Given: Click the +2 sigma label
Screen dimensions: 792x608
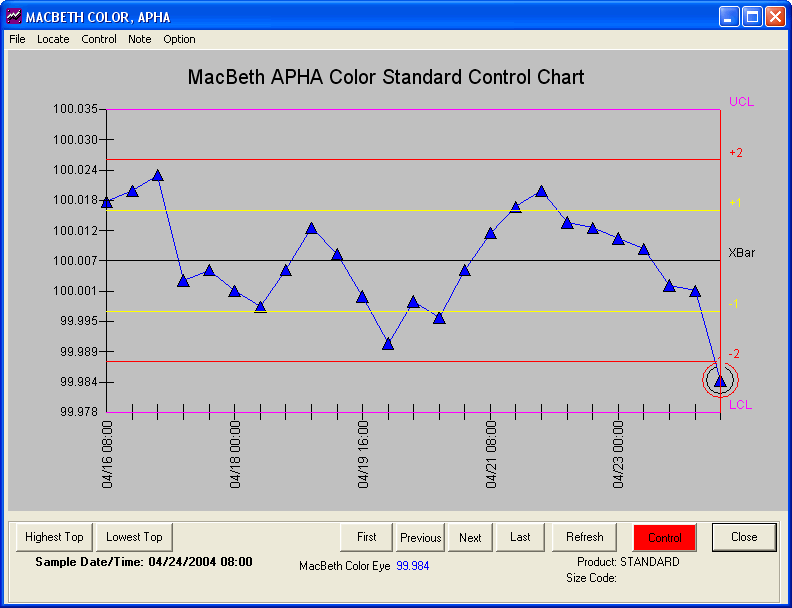Looking at the screenshot, I should tap(736, 153).
